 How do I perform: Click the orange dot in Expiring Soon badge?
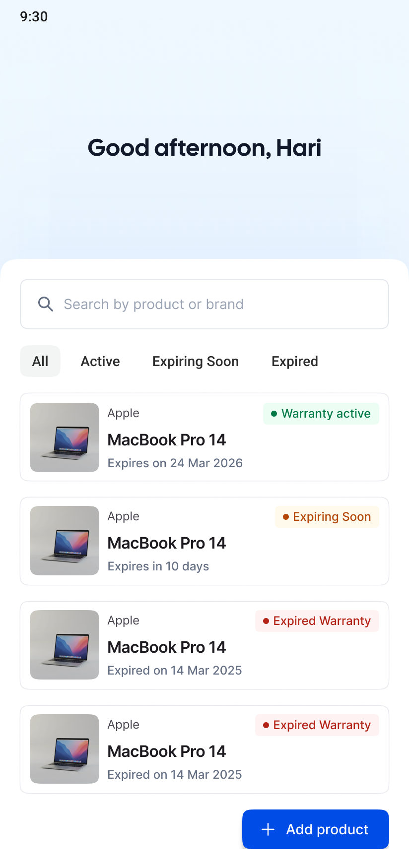(x=286, y=517)
